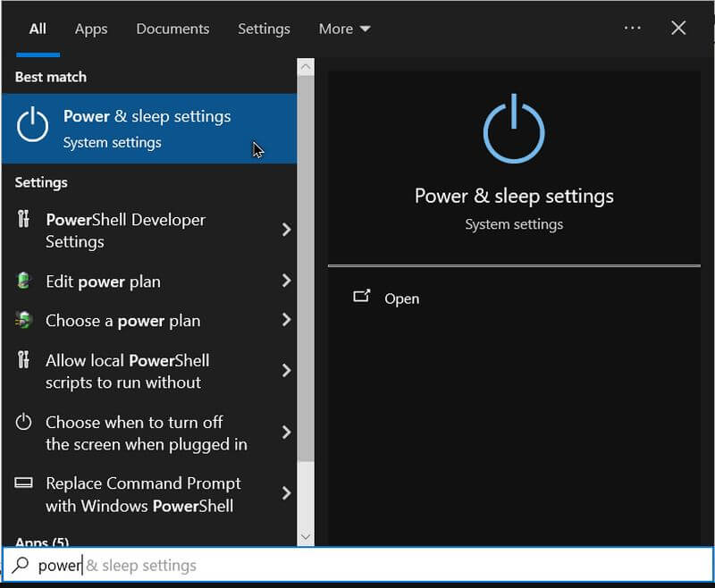Open Power & sleep settings via Open link

tap(401, 298)
